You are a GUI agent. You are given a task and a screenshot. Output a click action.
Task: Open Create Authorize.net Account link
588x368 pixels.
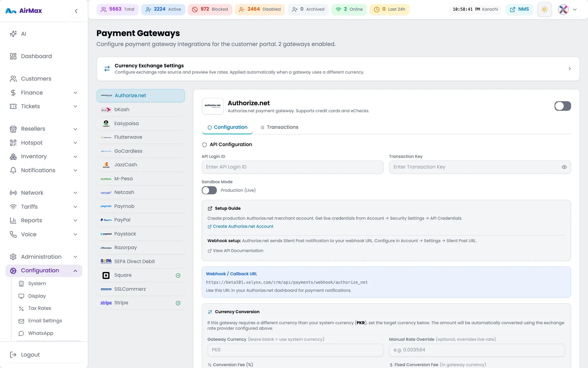[240, 227]
